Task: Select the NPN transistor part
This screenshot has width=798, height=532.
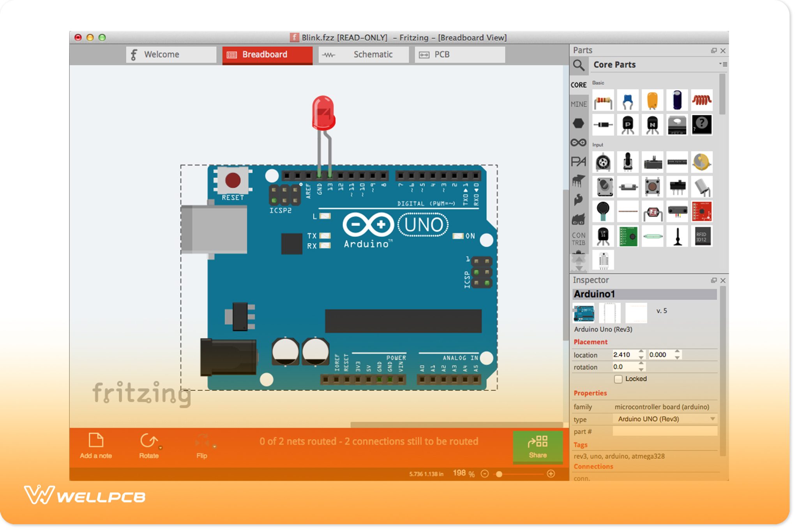Action: pyautogui.click(x=652, y=125)
